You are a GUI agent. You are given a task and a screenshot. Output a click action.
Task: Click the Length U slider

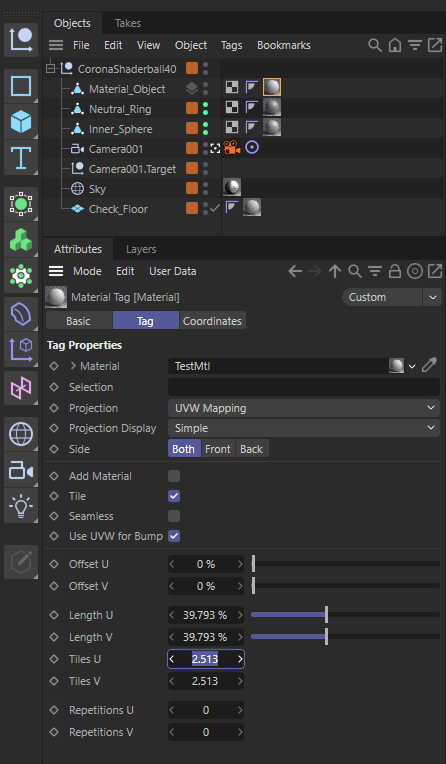point(345,615)
